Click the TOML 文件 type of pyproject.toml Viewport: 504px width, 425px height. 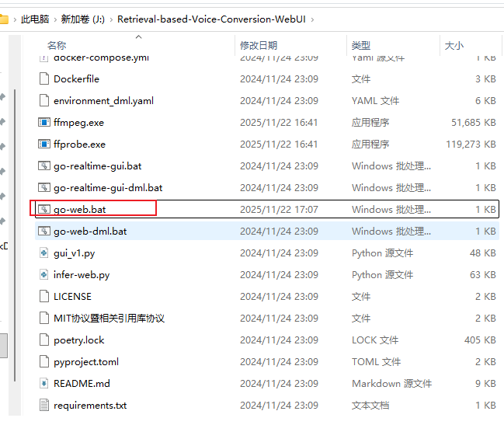click(376, 362)
